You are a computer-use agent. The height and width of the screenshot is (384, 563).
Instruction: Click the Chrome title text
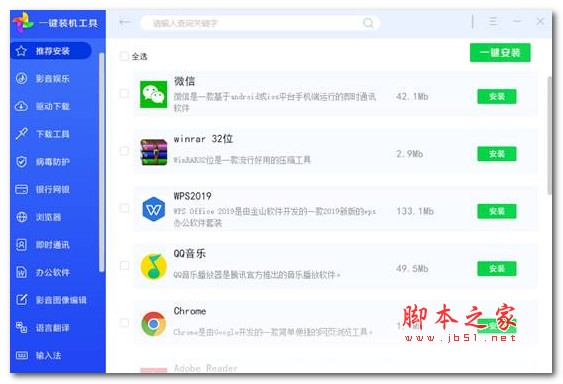click(190, 311)
